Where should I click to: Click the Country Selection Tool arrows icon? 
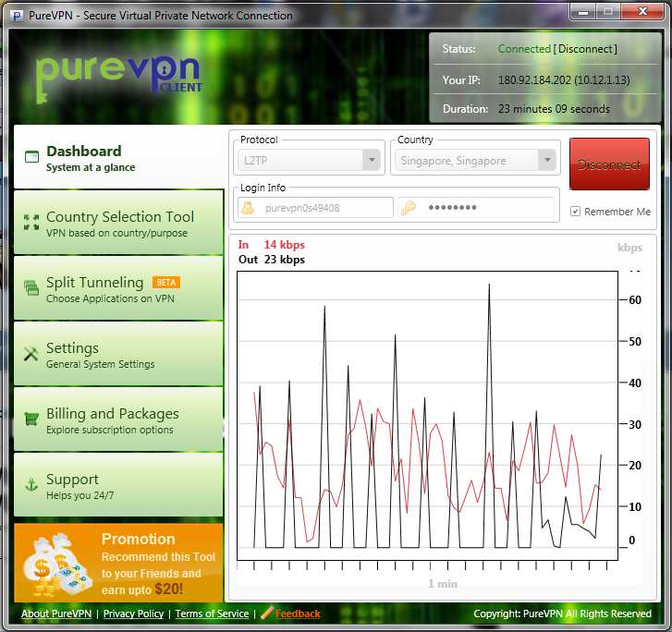31,223
